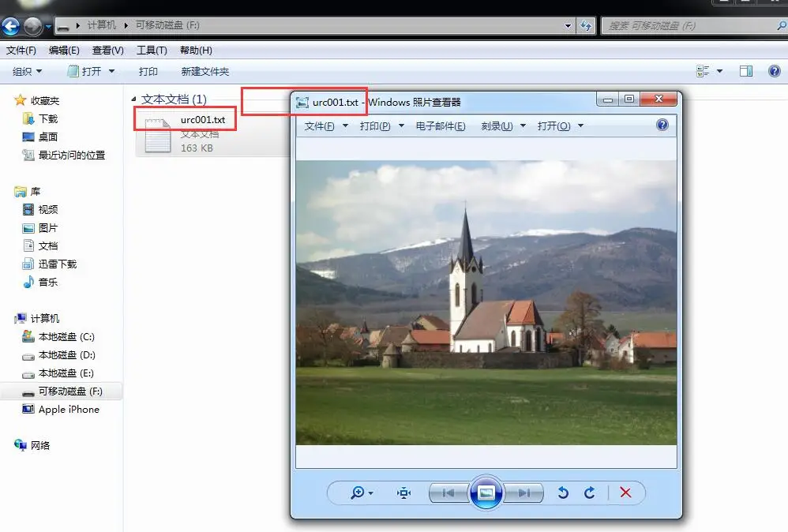Start the slideshow in Photo Viewer
The width and height of the screenshot is (788, 532).
coord(486,493)
